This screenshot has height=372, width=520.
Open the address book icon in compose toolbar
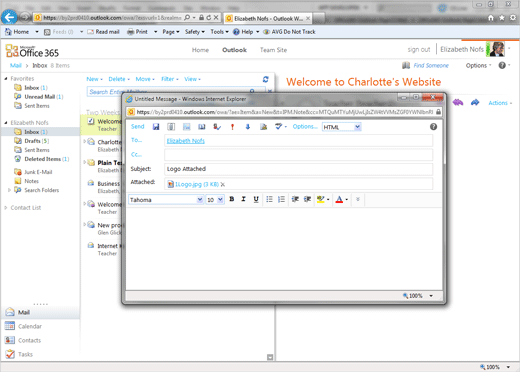tap(202, 127)
